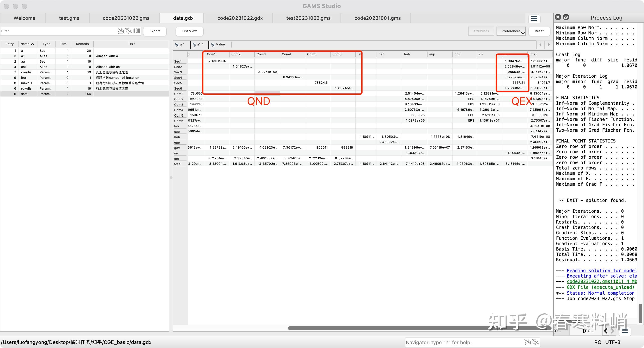This screenshot has width=644, height=348.
Task: Open the log tabs hamburger menu
Action: (625, 331)
